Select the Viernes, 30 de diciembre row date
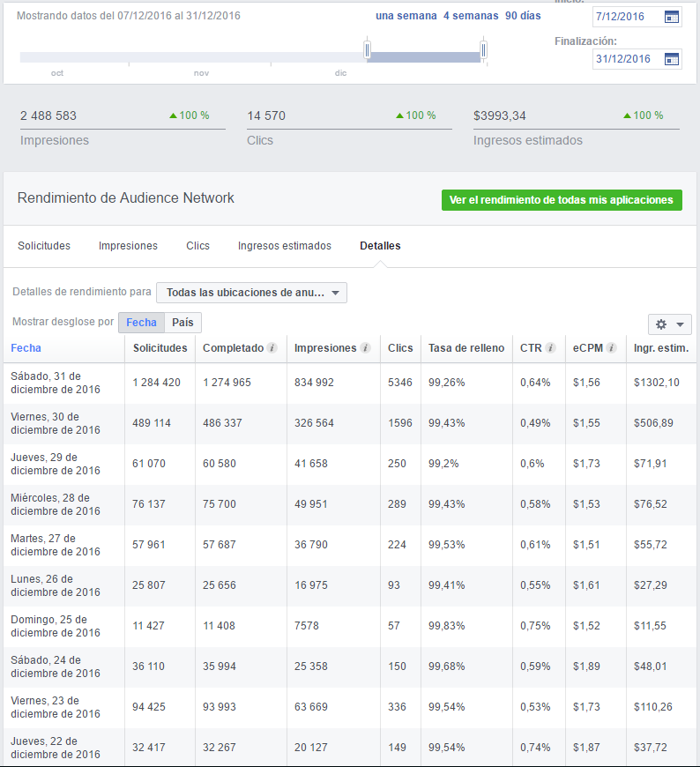The height and width of the screenshot is (767, 700). pos(56,423)
